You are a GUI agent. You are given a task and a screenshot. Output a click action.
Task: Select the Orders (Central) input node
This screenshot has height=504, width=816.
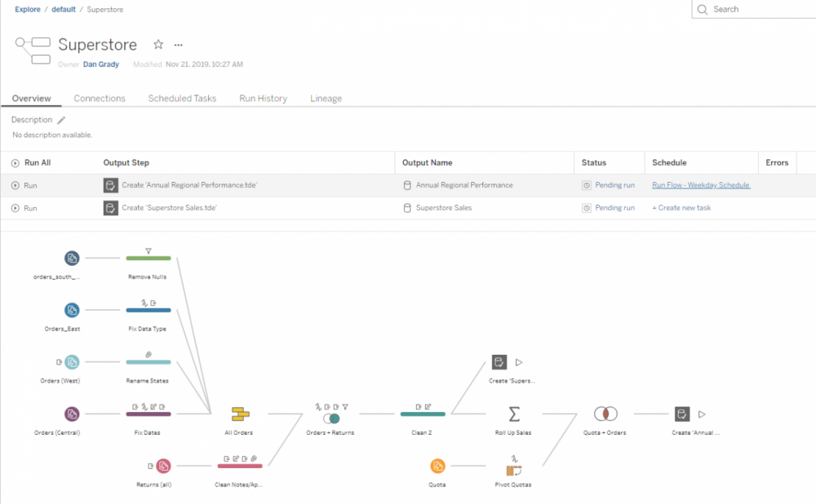72,414
